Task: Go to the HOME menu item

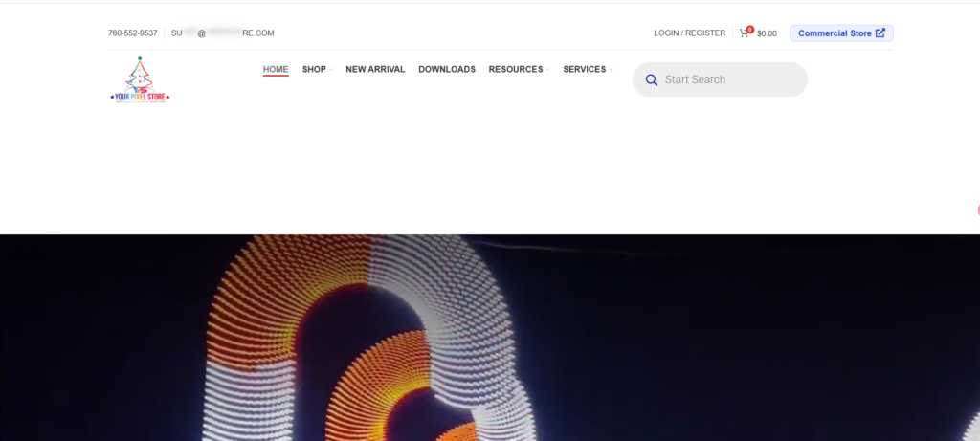Action: tap(276, 69)
